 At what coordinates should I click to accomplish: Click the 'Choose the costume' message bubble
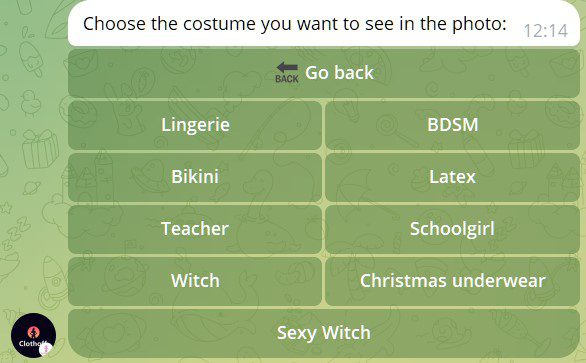pyautogui.click(x=324, y=23)
